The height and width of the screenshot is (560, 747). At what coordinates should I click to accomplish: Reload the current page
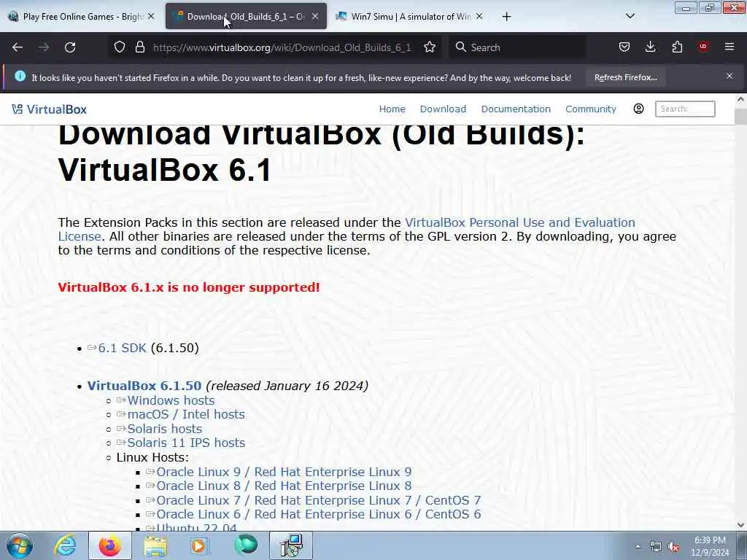(70, 47)
